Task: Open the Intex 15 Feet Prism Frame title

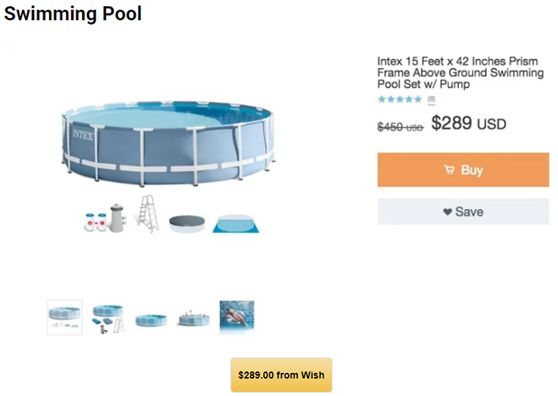Action: click(460, 73)
